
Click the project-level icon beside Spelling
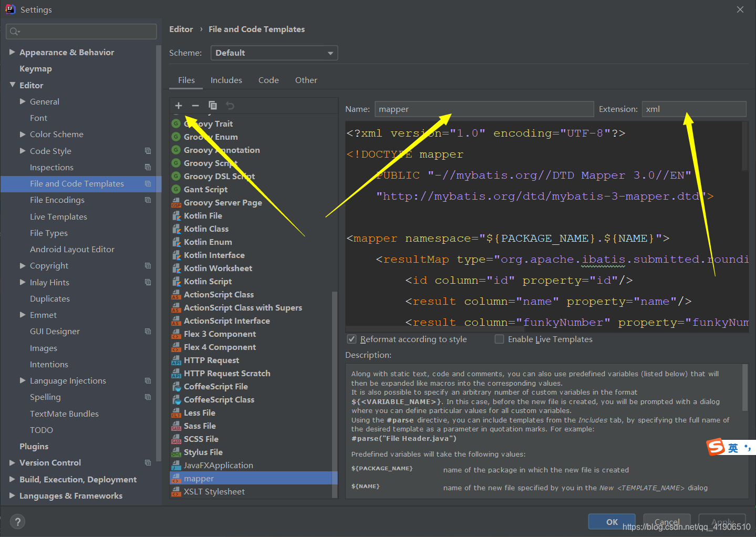coord(148,397)
